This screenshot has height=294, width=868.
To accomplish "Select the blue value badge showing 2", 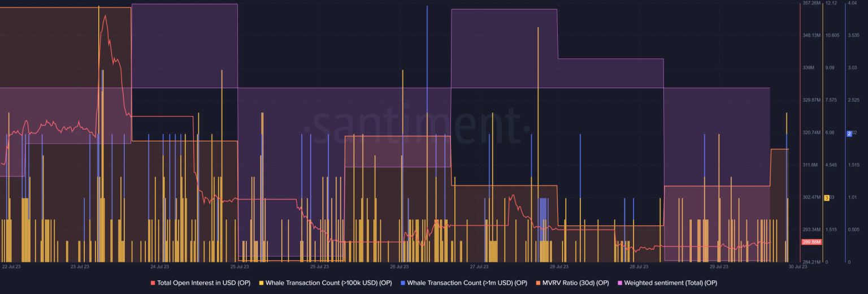I will 849,133.
